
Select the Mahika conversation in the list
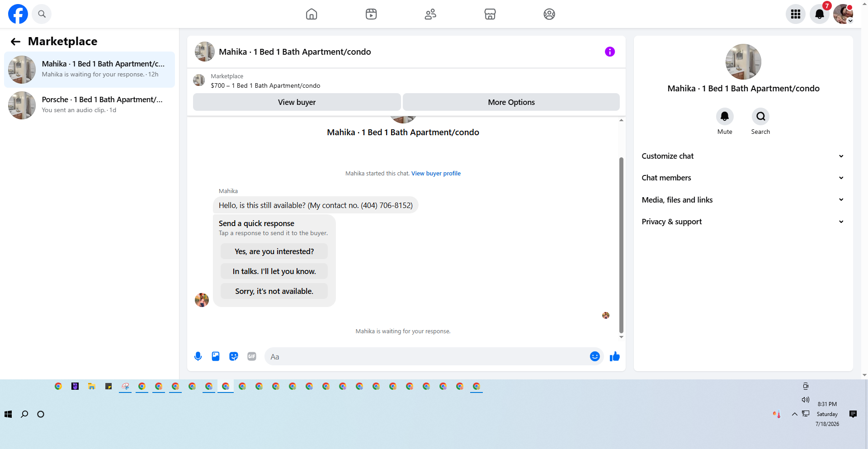click(90, 70)
